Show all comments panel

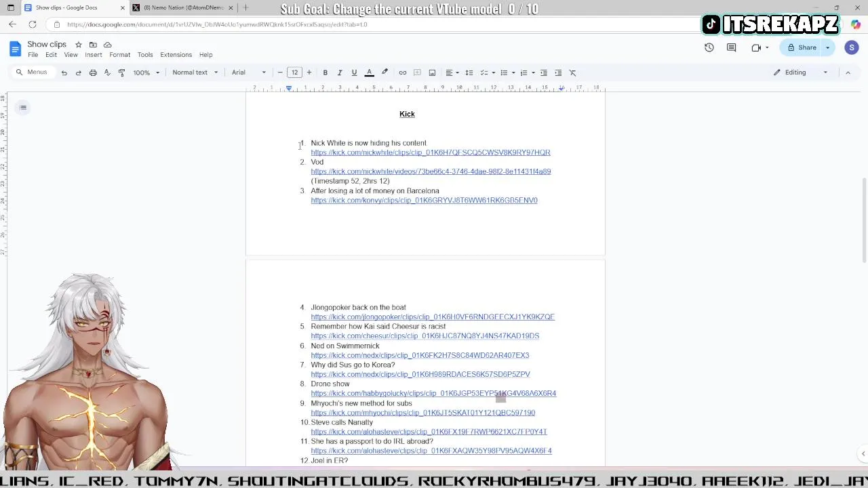click(731, 47)
